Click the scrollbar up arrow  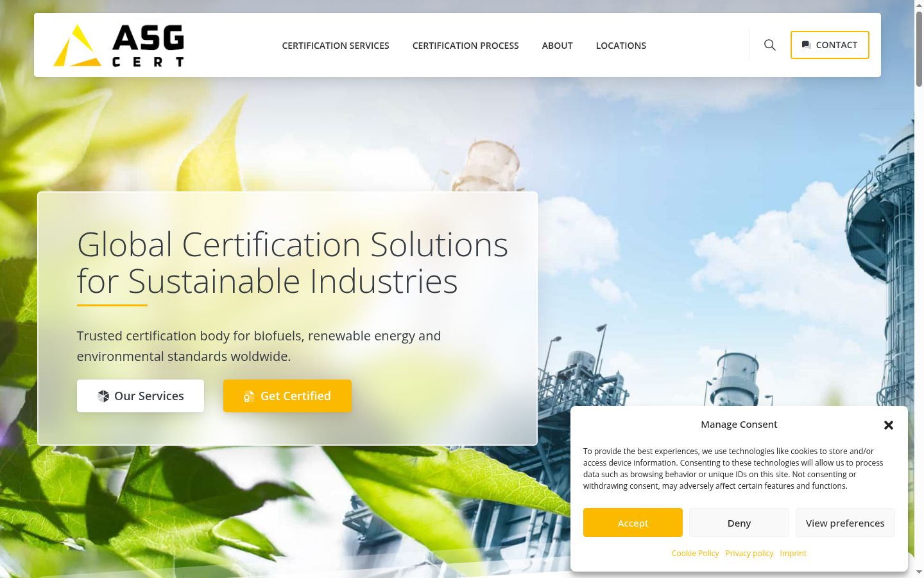pos(919,4)
